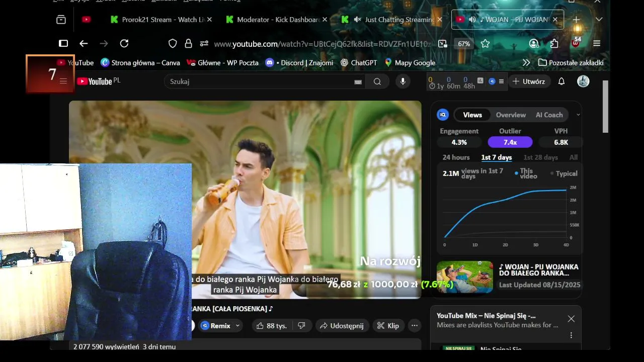Mute the WOJAN tab sound icon
Image resolution: width=644 pixels, height=362 pixels.
pyautogui.click(x=472, y=20)
